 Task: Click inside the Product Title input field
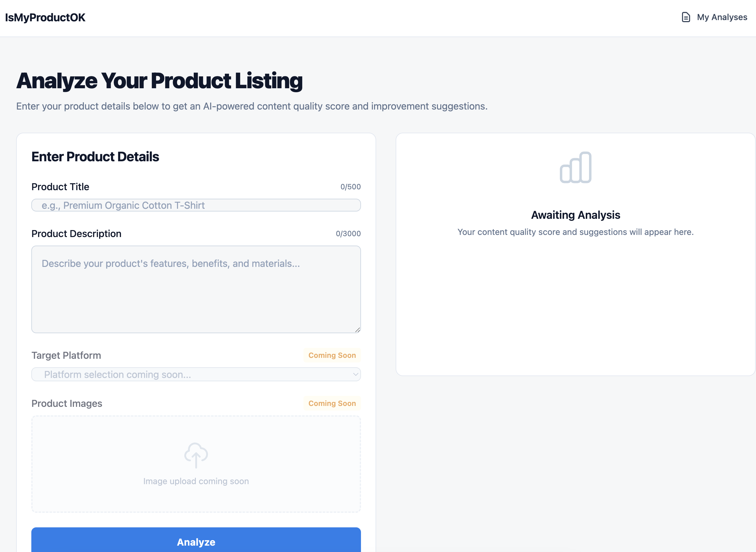(196, 205)
